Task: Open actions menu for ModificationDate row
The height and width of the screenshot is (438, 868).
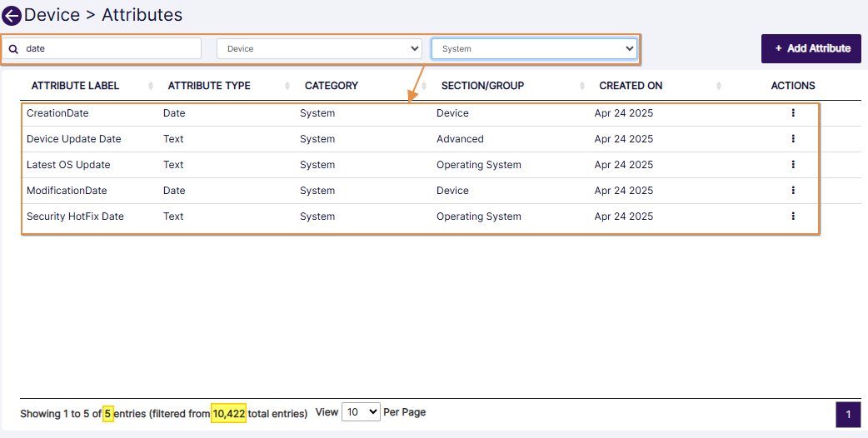Action: (793, 190)
